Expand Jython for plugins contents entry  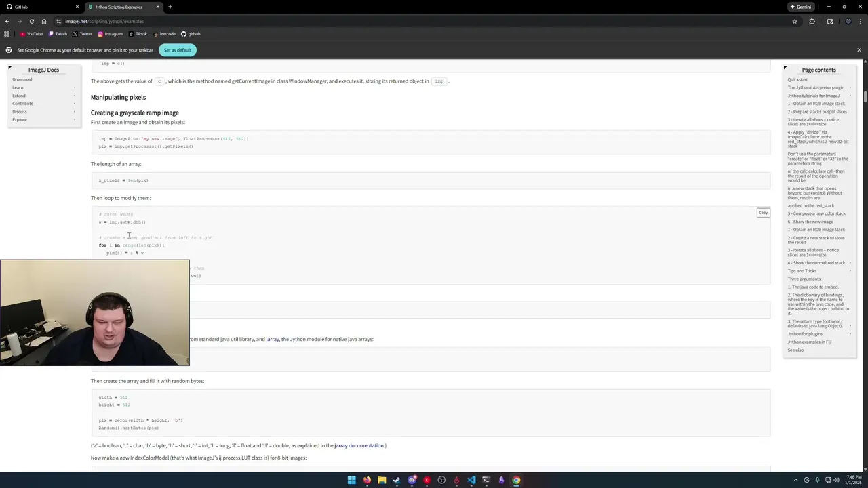click(x=850, y=334)
